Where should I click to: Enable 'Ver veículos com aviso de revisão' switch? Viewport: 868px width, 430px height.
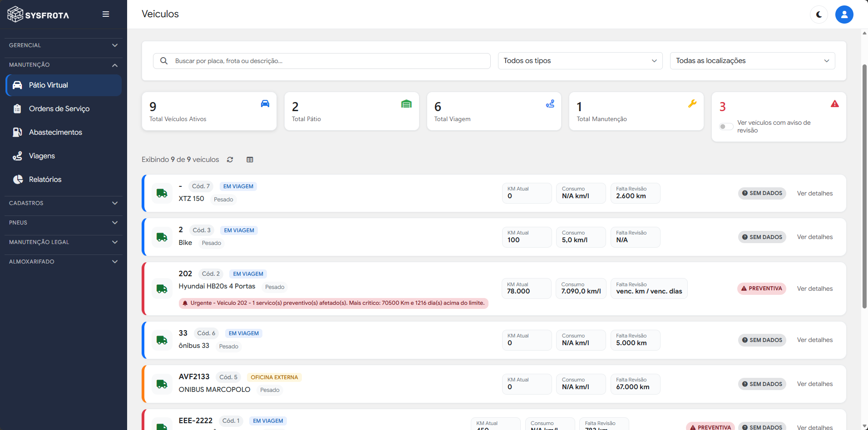tap(726, 127)
